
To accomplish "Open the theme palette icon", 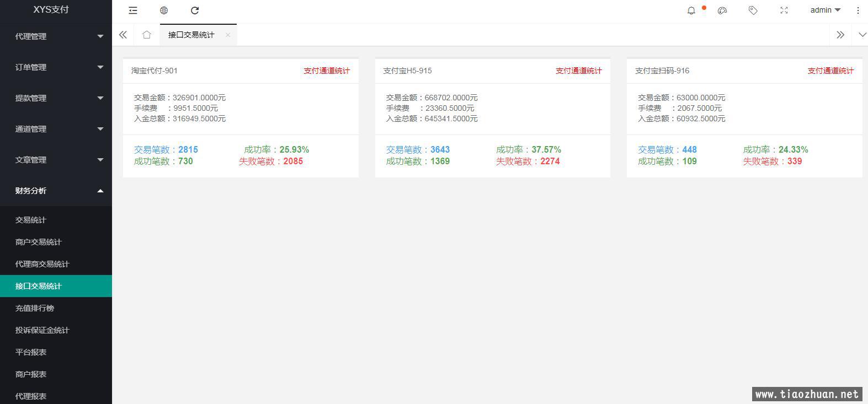I will (x=722, y=10).
